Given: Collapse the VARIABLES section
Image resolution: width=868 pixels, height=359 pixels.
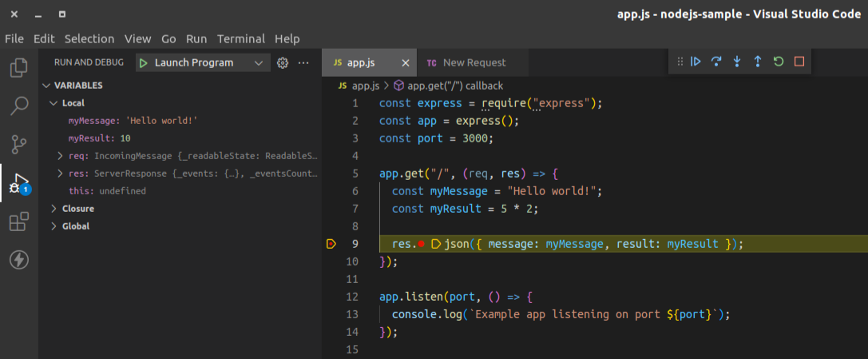Looking at the screenshot, I should (x=46, y=86).
